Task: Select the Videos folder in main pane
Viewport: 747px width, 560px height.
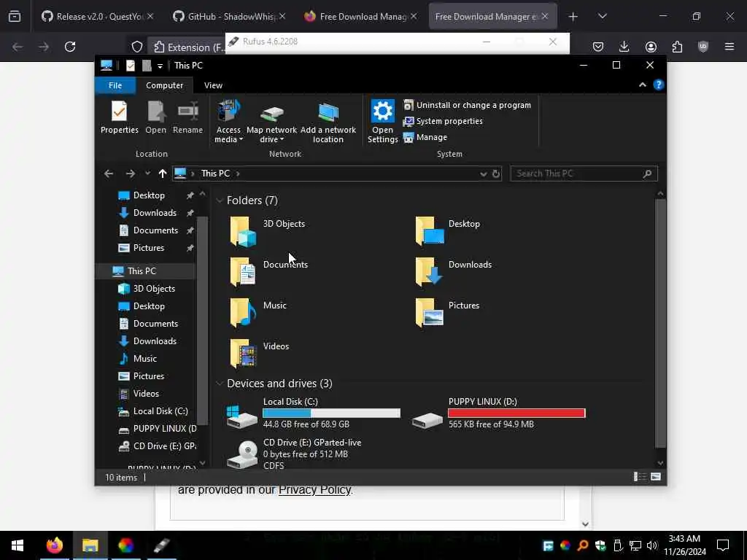Action: [x=260, y=354]
